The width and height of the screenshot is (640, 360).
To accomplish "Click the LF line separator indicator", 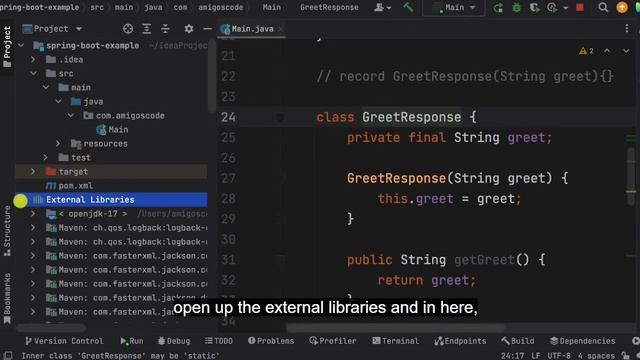I will click(x=536, y=356).
